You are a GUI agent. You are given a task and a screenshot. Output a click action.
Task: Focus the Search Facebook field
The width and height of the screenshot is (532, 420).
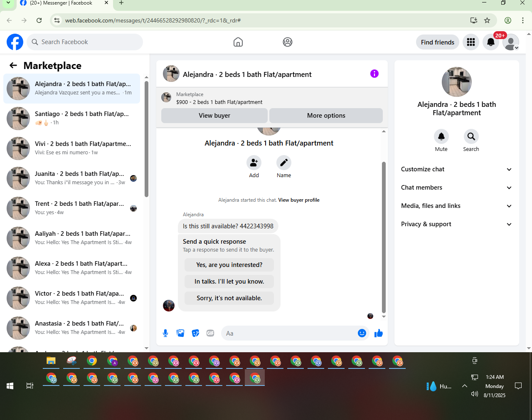point(85,42)
